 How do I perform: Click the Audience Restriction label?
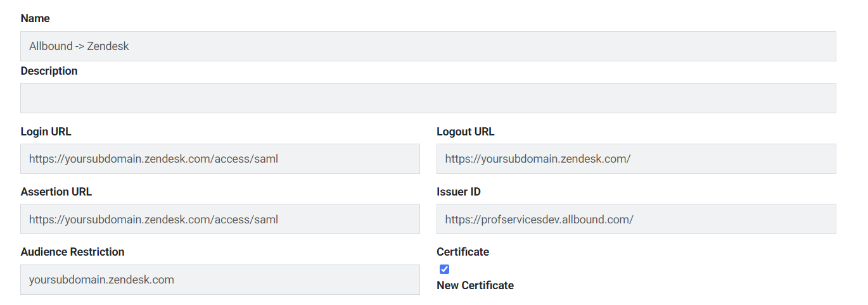click(72, 252)
